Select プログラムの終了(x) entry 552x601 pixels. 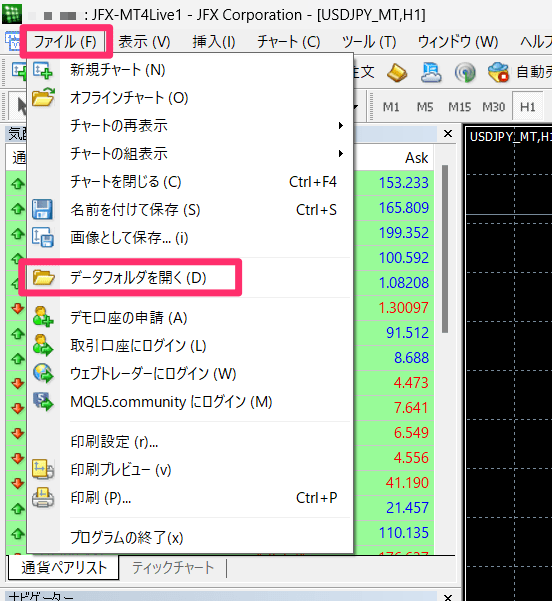(190, 538)
